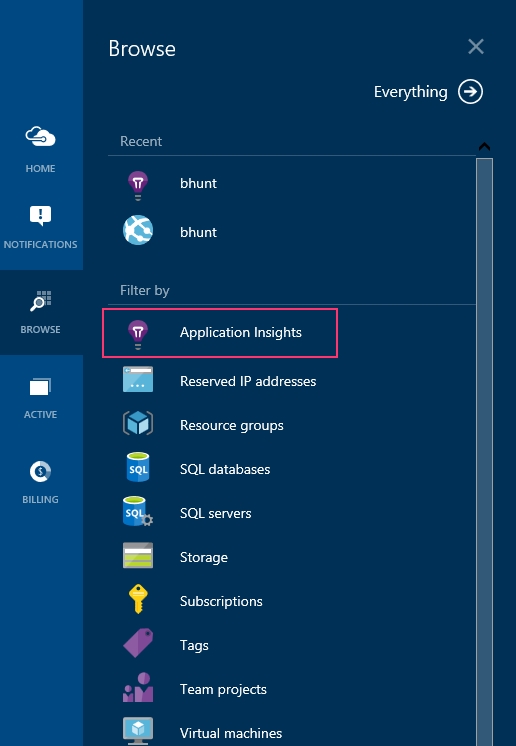Open the Active windows icon

[40, 386]
